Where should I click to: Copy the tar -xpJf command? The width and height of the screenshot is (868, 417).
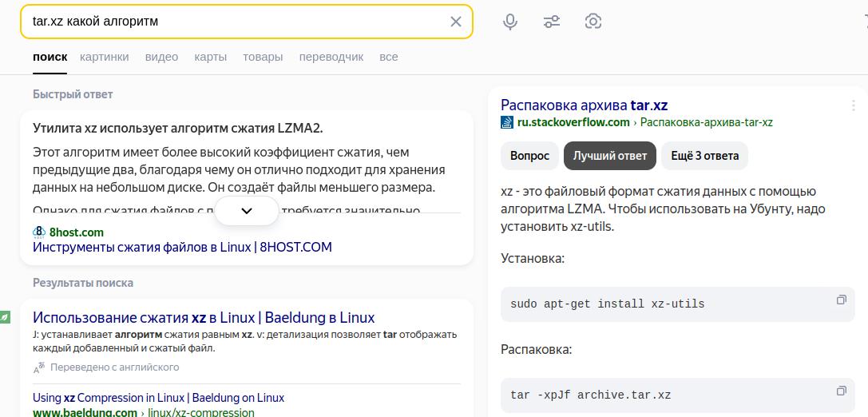tap(841, 391)
